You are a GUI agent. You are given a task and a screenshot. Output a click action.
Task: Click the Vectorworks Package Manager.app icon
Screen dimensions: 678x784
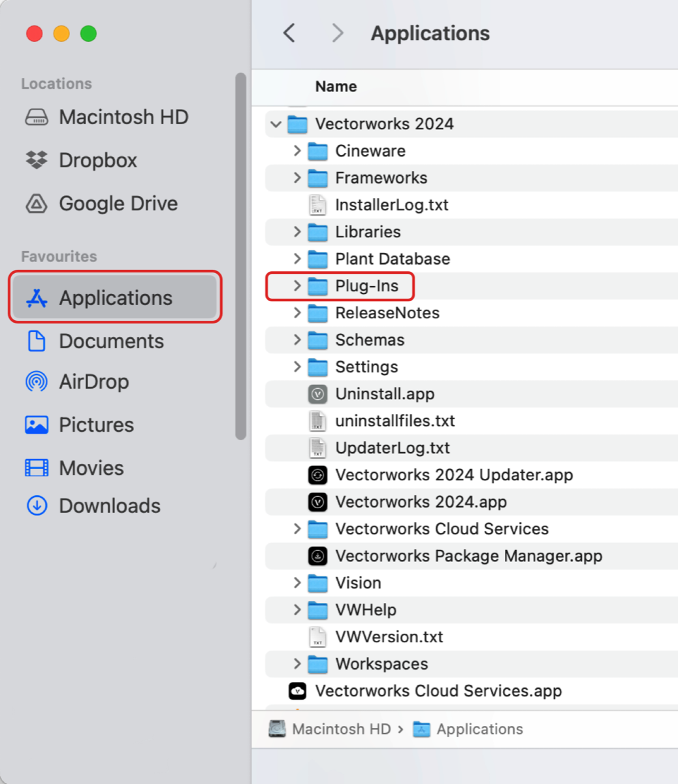317,556
